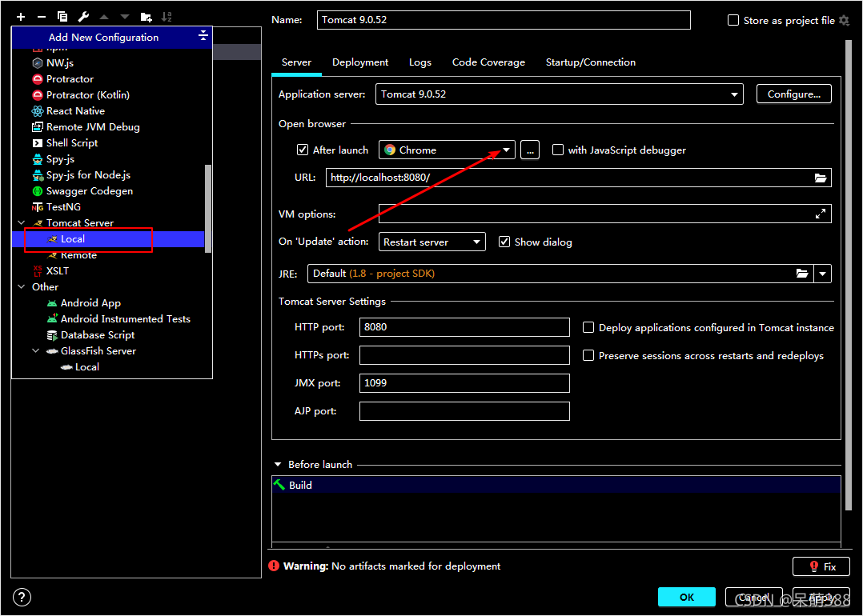Switch to the Server tab
The width and height of the screenshot is (863, 616).
[297, 62]
